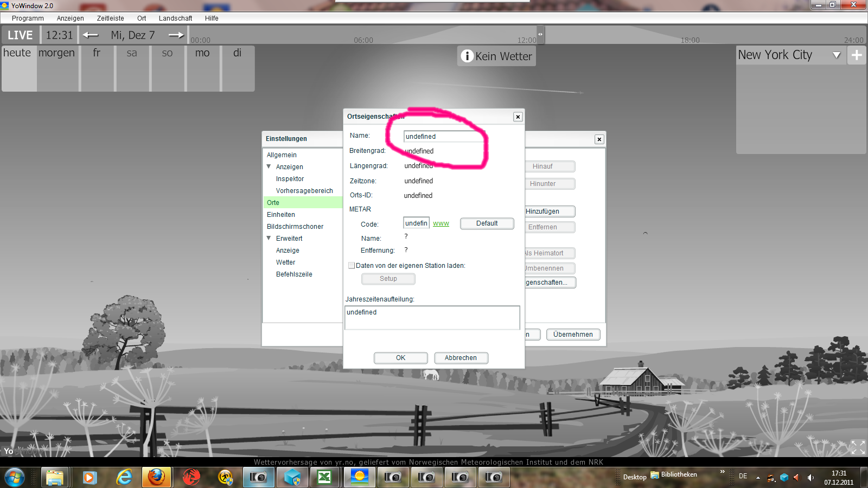The width and height of the screenshot is (868, 488).
Task: Open the Programm menu
Action: point(28,18)
